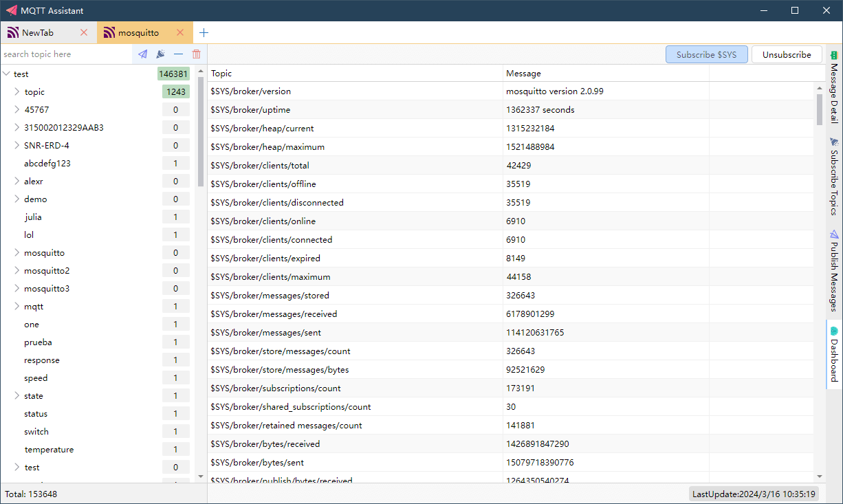843x504 pixels.
Task: Select the lol topic in tree
Action: (x=29, y=234)
